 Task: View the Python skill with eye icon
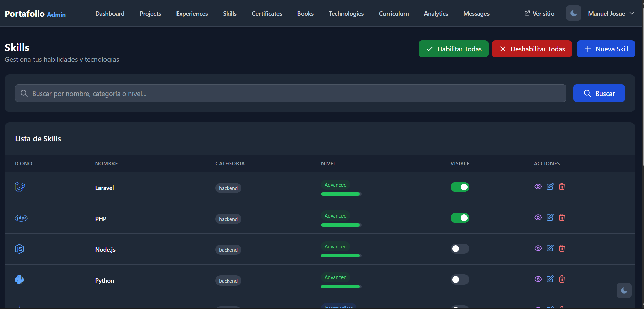(538, 279)
